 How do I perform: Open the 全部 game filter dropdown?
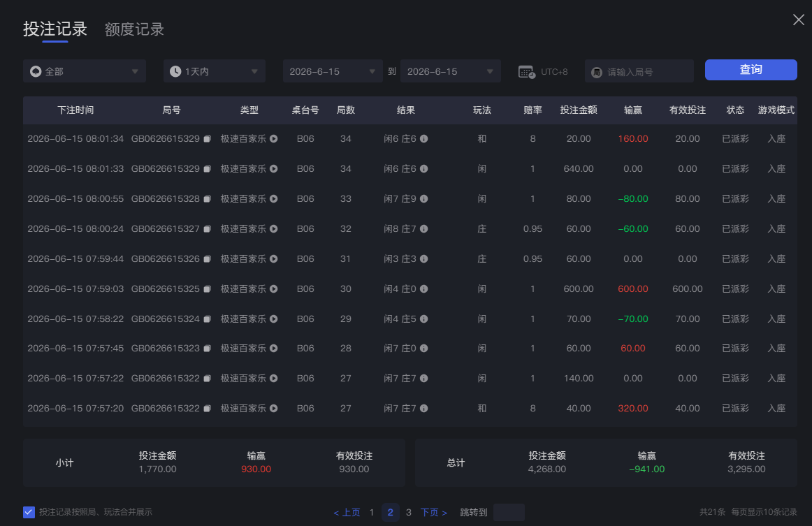(85, 71)
